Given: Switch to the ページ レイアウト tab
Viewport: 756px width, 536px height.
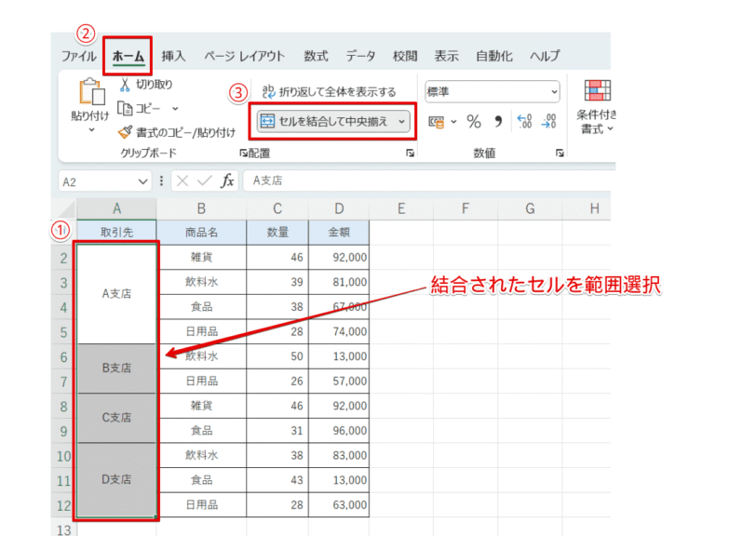Looking at the screenshot, I should tap(245, 57).
